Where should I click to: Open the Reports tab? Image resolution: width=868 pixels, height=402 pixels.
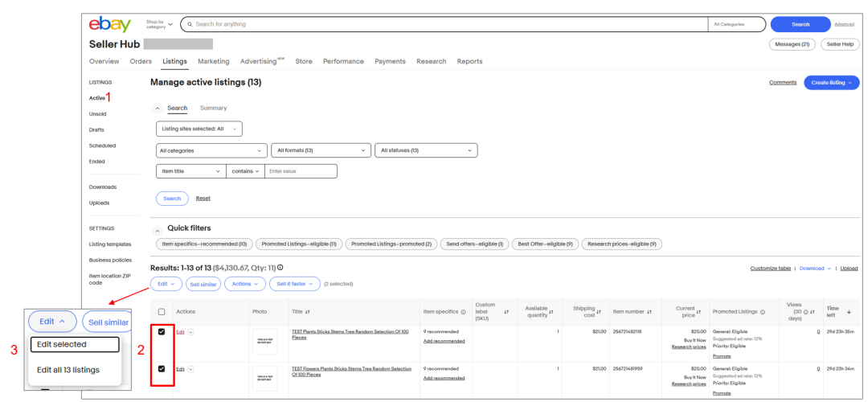(x=470, y=61)
